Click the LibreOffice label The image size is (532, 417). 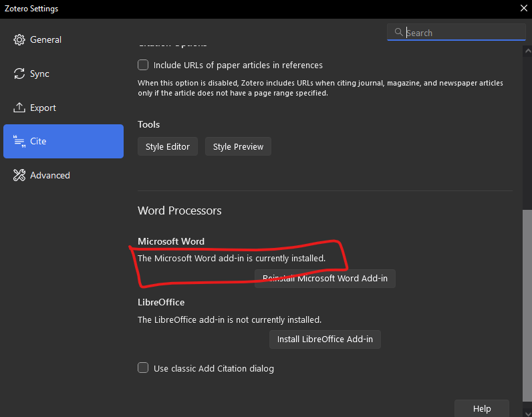pyautogui.click(x=161, y=302)
